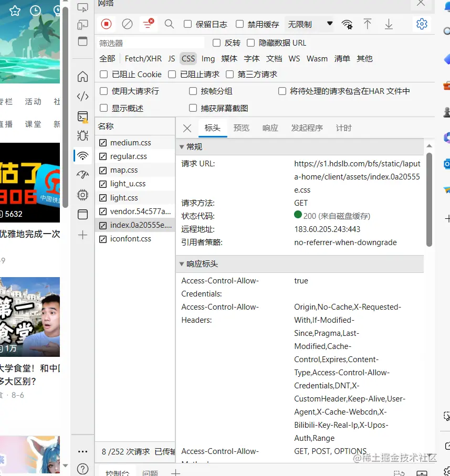Filter requests by 字体
This screenshot has width=450, height=476.
[x=252, y=59]
